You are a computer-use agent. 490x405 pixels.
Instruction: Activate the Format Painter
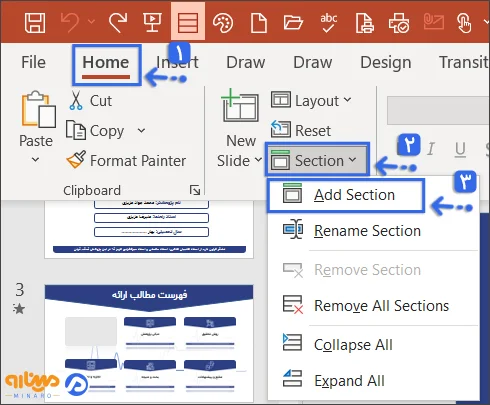126,161
